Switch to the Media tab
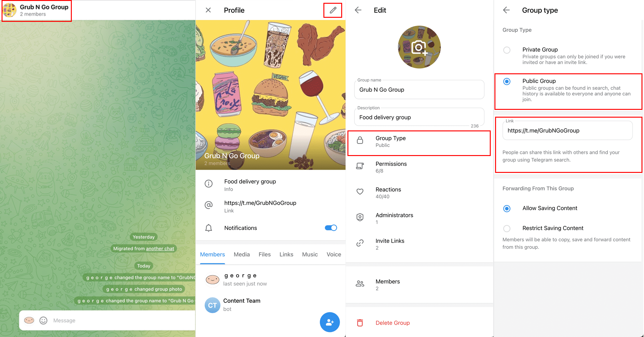 [x=242, y=254]
